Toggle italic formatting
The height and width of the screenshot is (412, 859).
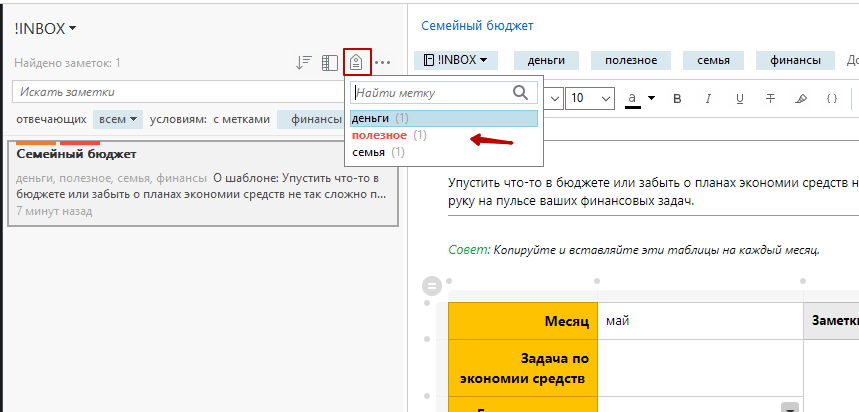click(x=708, y=98)
